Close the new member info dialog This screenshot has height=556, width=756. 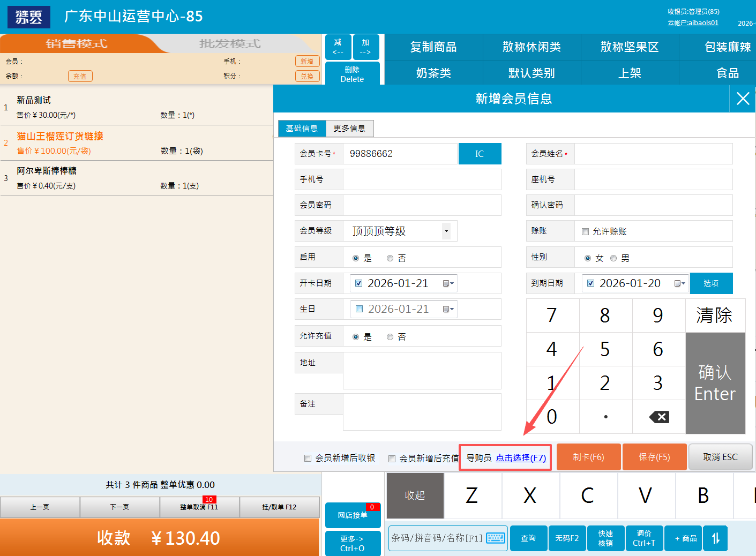[x=743, y=99]
